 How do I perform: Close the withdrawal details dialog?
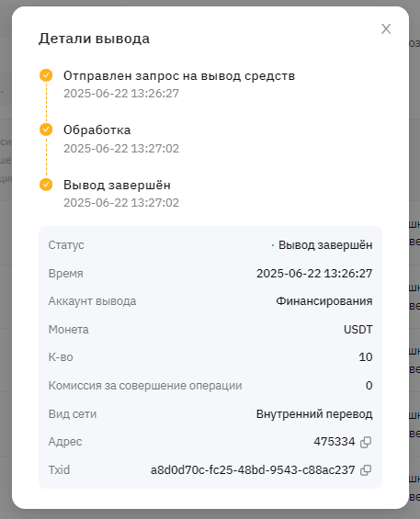tap(386, 29)
